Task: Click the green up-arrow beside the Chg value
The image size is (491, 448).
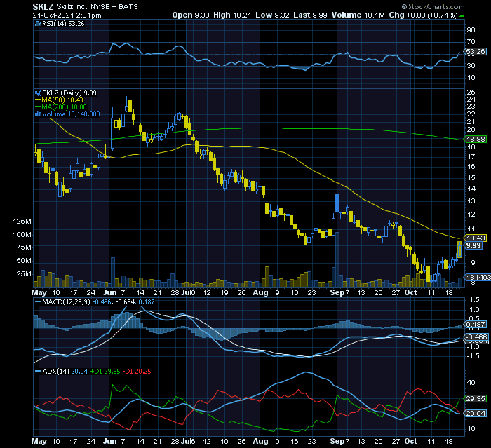Action: 462,15
